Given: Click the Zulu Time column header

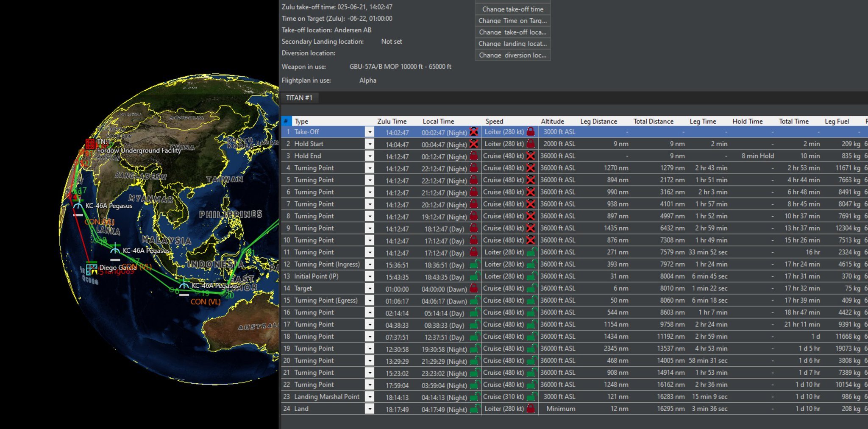Looking at the screenshot, I should [x=392, y=121].
